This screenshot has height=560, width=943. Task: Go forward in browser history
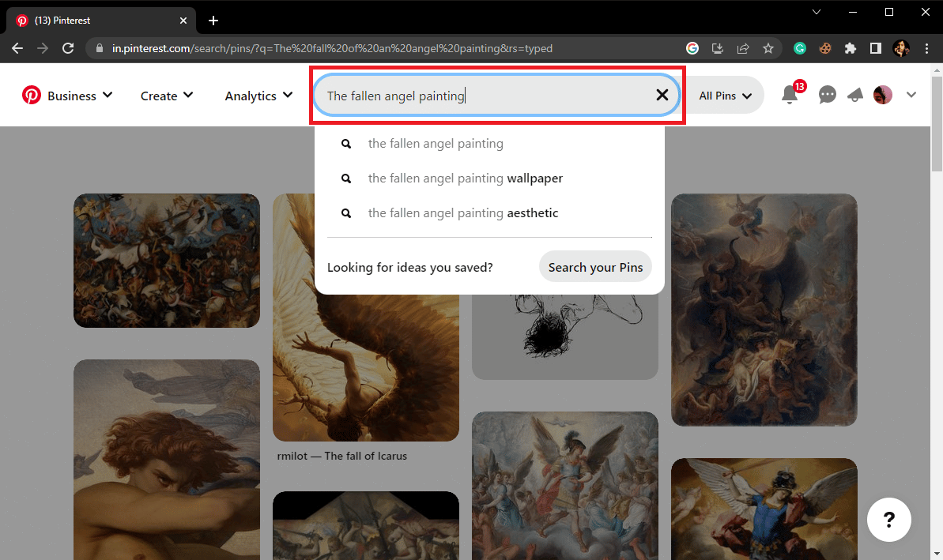[43, 48]
